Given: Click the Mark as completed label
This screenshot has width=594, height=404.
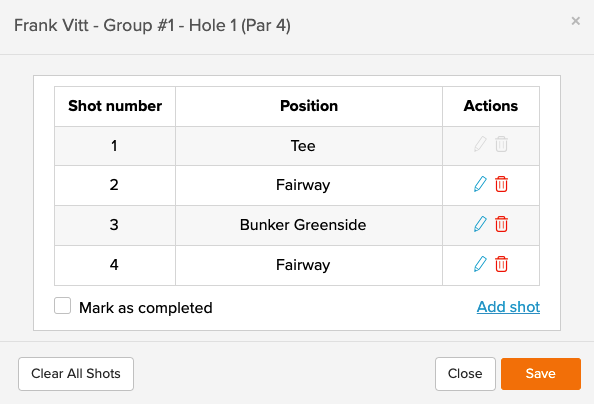Looking at the screenshot, I should 146,308.
